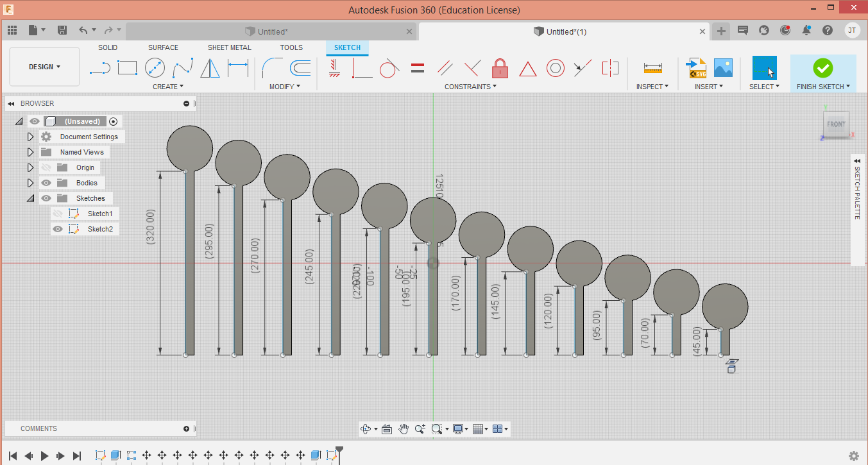Switch to the TOOLS tab
The width and height of the screenshot is (868, 465).
[x=291, y=47]
